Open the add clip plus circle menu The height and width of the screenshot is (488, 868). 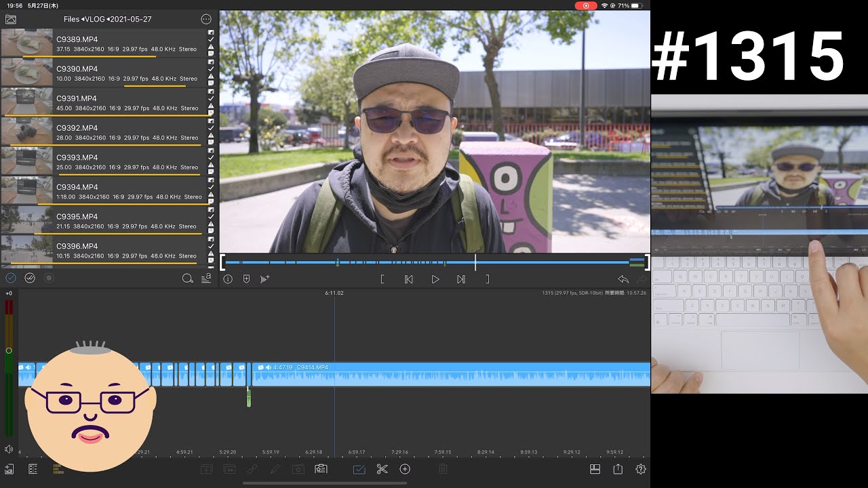tap(405, 469)
